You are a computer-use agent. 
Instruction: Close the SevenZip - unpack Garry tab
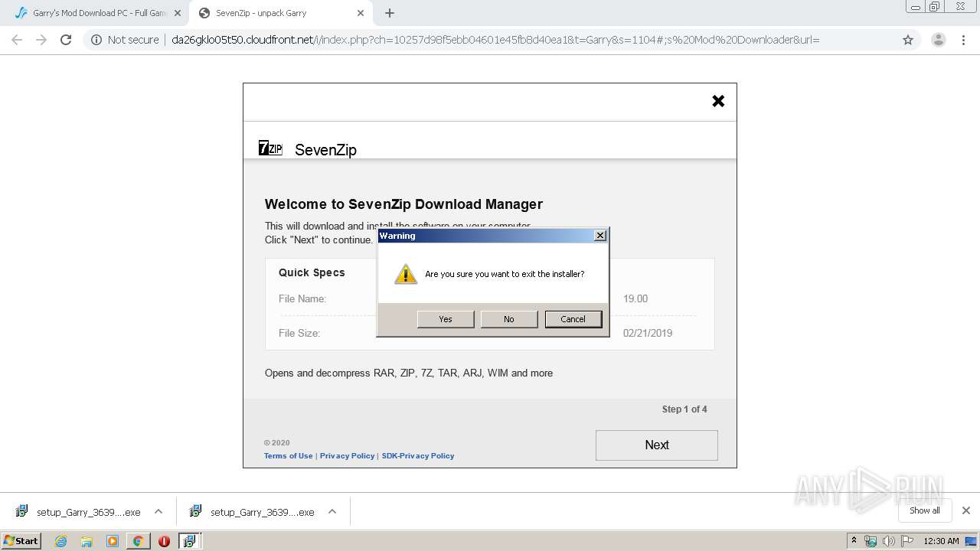click(x=361, y=13)
